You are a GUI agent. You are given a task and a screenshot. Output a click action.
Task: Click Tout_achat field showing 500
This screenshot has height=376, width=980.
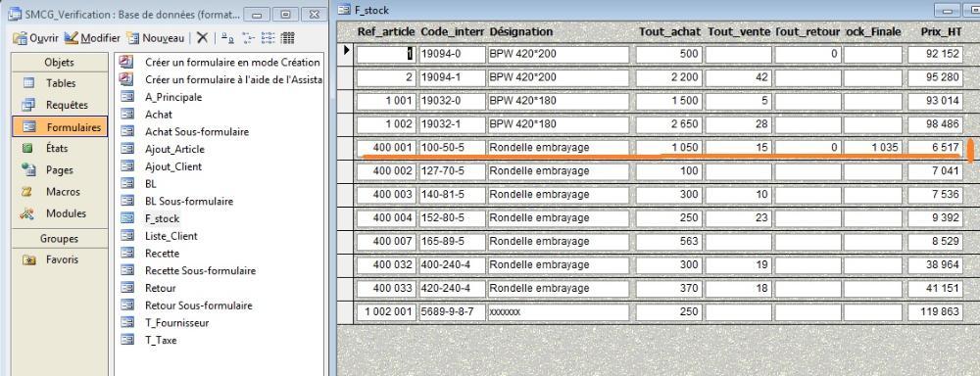[668, 54]
